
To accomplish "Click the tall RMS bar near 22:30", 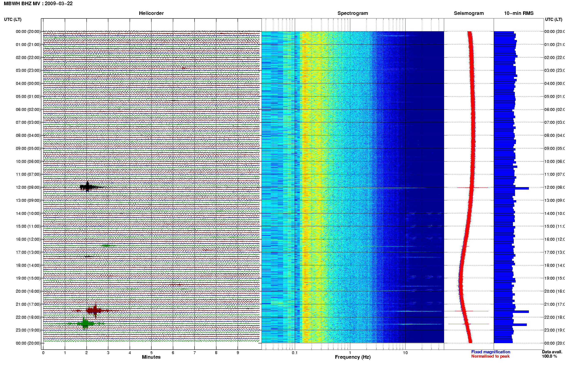I will tap(510, 325).
